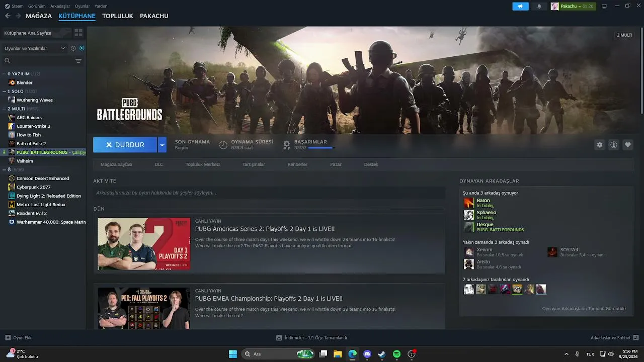Switch to Big Picture mode icon
The image size is (644, 362).
[x=604, y=6]
